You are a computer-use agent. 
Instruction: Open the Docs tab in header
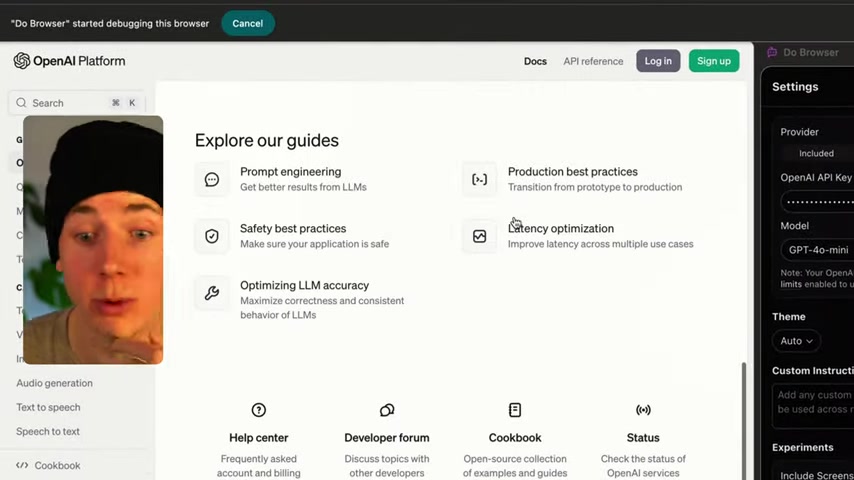[535, 62]
